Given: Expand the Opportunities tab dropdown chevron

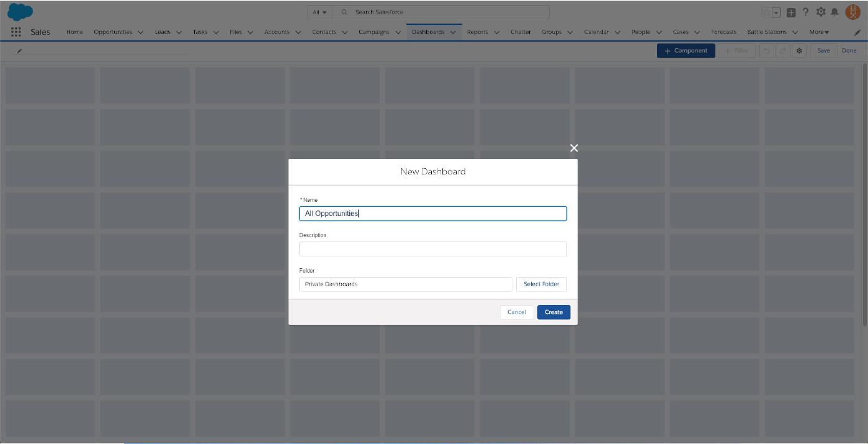Looking at the screenshot, I should click(x=140, y=32).
